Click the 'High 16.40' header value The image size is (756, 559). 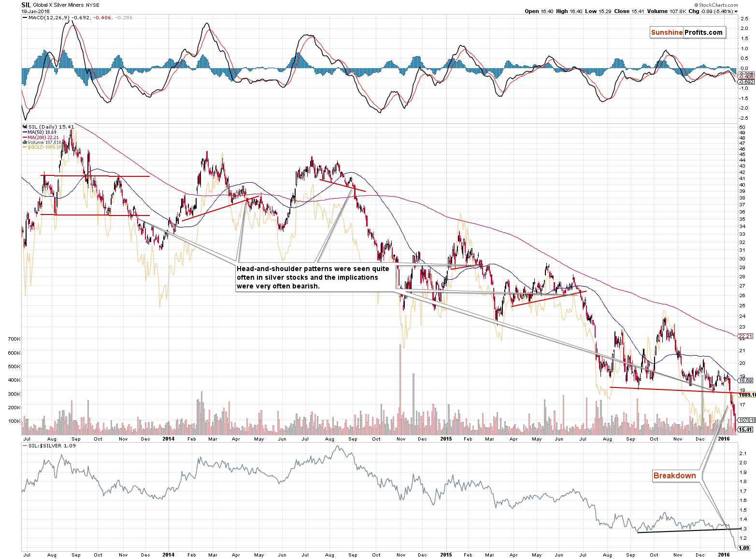(x=570, y=11)
